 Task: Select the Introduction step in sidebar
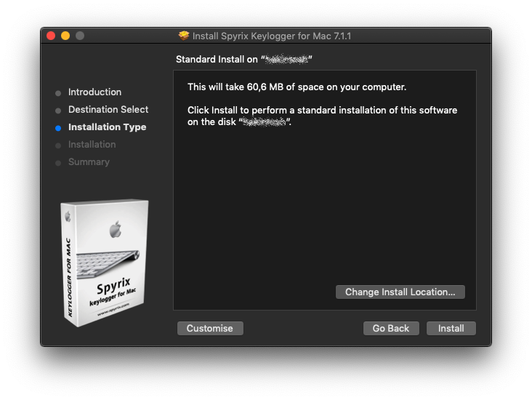(94, 92)
